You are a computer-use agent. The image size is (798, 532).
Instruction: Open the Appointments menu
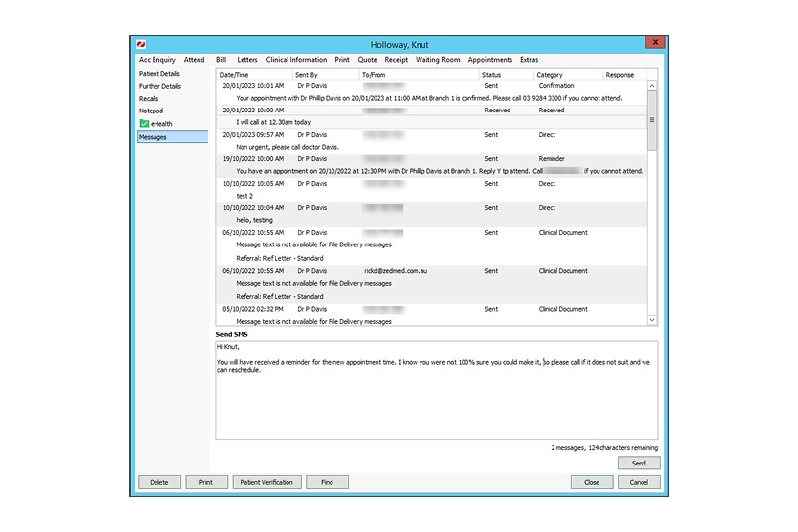[x=490, y=60]
